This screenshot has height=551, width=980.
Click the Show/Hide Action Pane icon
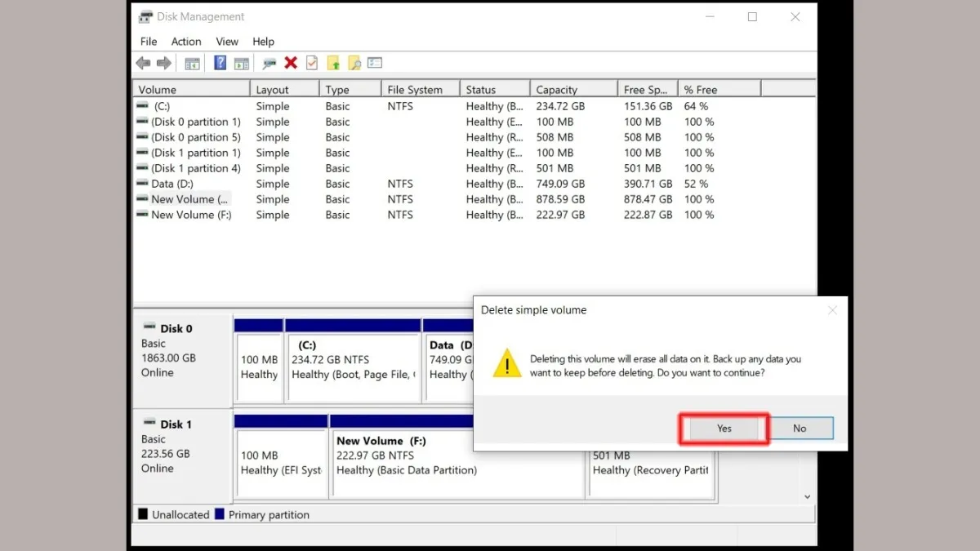pos(241,64)
